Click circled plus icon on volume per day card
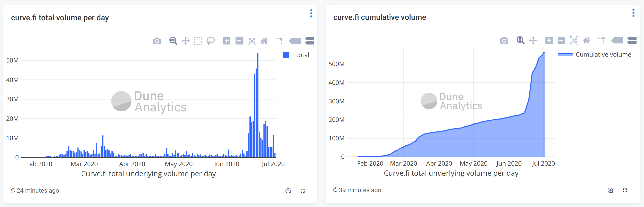The width and height of the screenshot is (644, 207). tap(288, 191)
